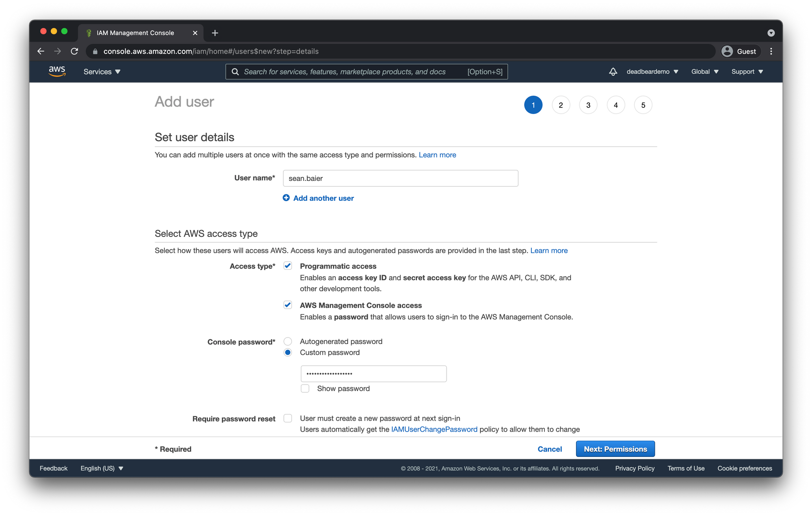This screenshot has width=812, height=516.
Task: Open Chrome three-dot menu
Action: (x=771, y=51)
